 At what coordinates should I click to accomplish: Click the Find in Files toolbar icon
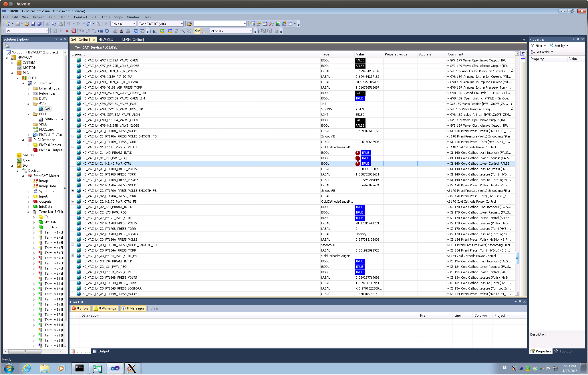189,24
